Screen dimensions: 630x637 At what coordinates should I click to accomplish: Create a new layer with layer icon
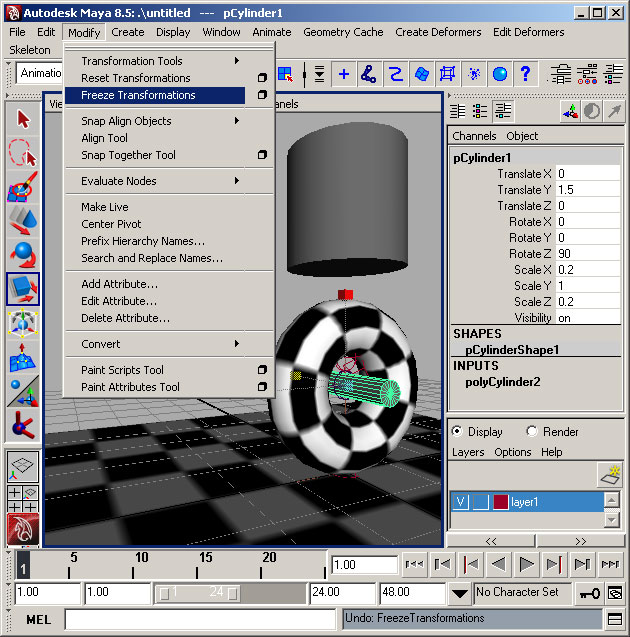(609, 473)
